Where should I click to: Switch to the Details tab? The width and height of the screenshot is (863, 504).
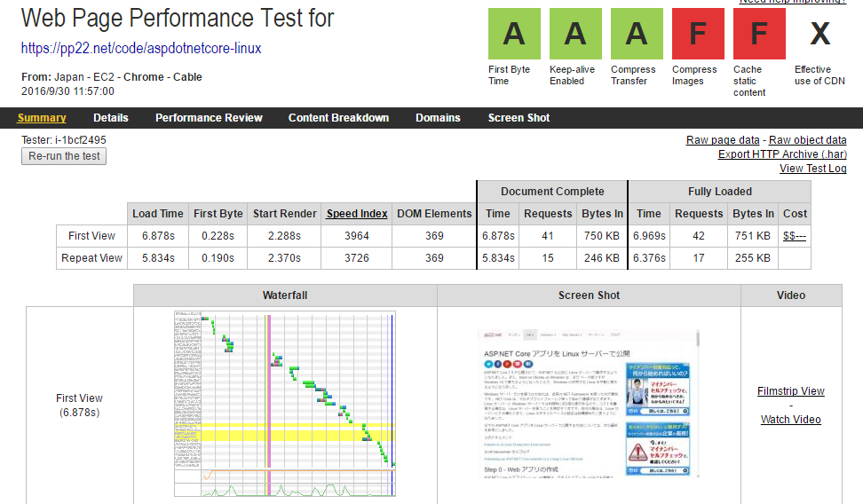111,118
